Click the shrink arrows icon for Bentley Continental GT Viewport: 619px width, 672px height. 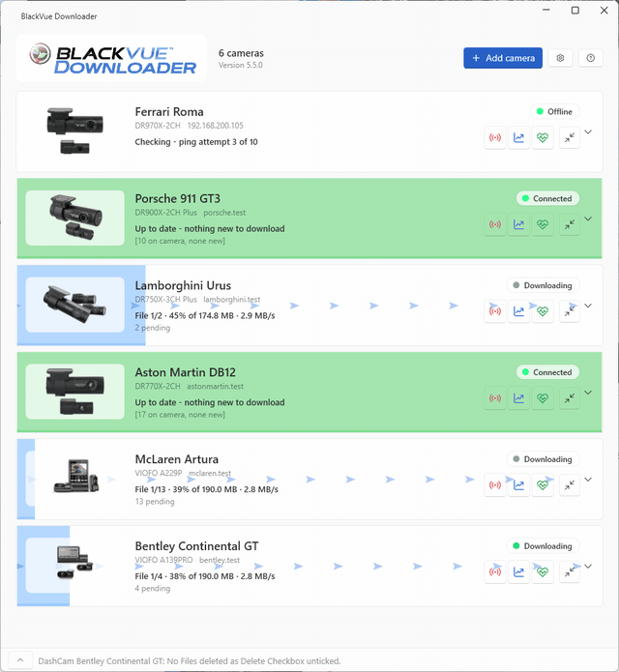pos(570,572)
